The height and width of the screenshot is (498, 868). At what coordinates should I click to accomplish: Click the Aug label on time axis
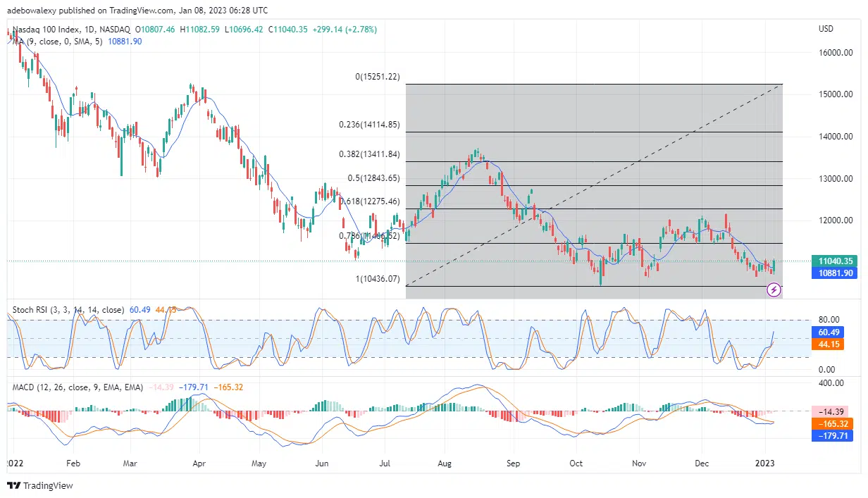[x=445, y=463]
